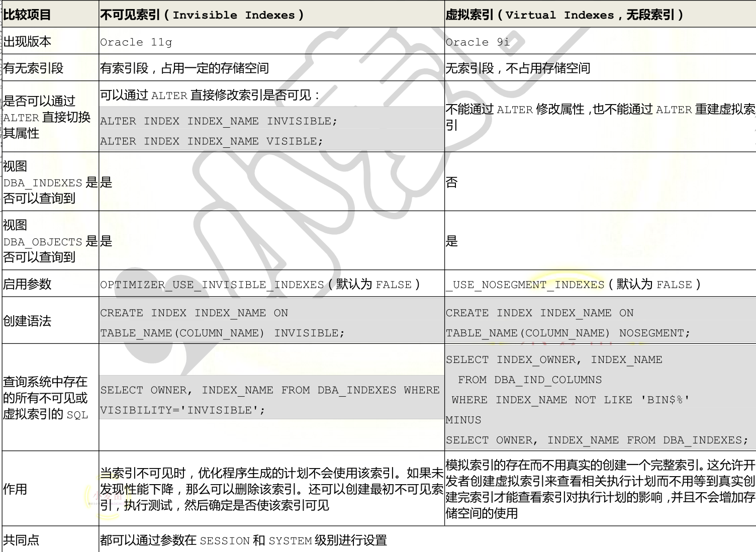The width and height of the screenshot is (756, 552).
Task: Click virtual-index '是' in DBA_OBJECTS row
Action: (451, 241)
